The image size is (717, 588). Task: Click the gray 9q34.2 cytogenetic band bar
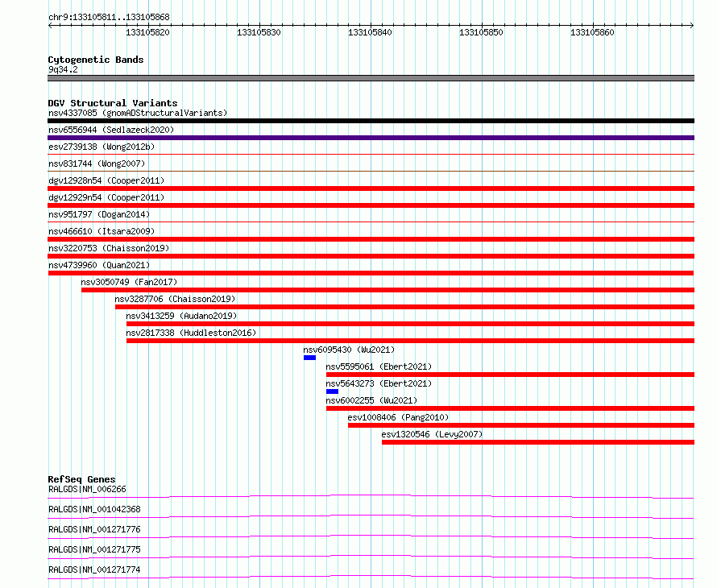coord(371,78)
